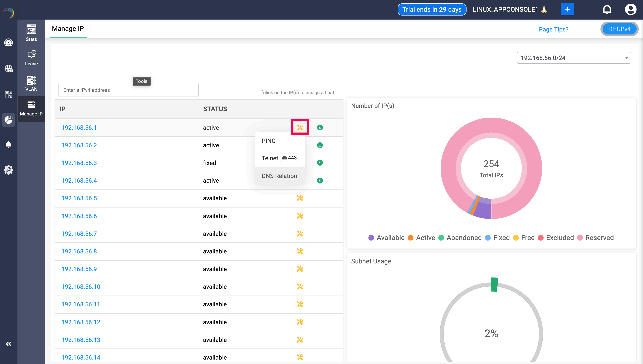The height and width of the screenshot is (364, 643).
Task: Click tools icon for 192.168.56.7
Action: point(300,233)
